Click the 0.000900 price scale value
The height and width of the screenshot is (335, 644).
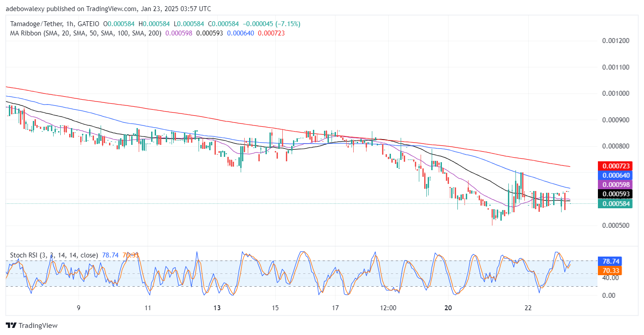click(615, 120)
